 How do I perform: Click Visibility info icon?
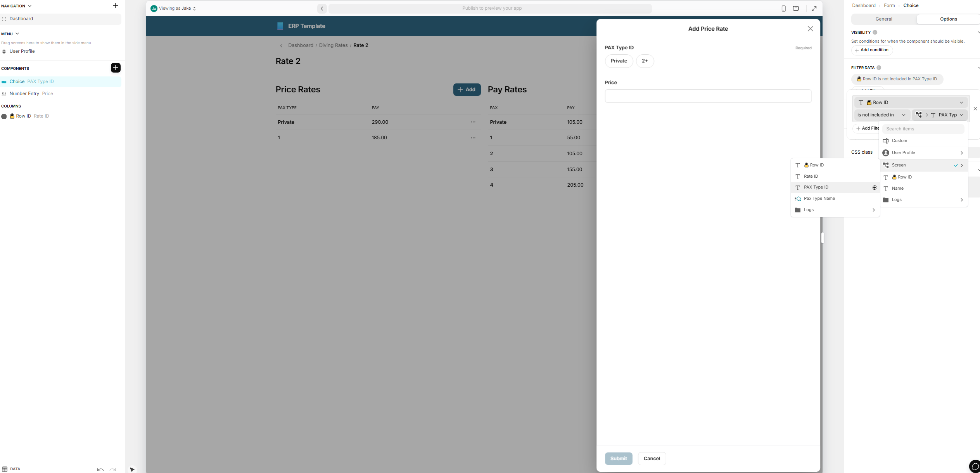[x=875, y=33]
